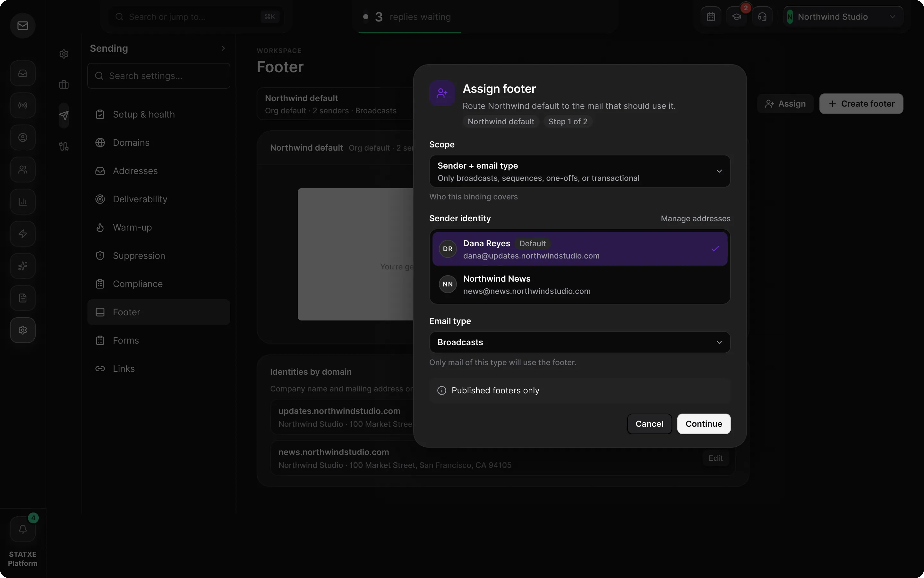Open the people group icon in left rail
The image size is (924, 578).
(x=22, y=169)
